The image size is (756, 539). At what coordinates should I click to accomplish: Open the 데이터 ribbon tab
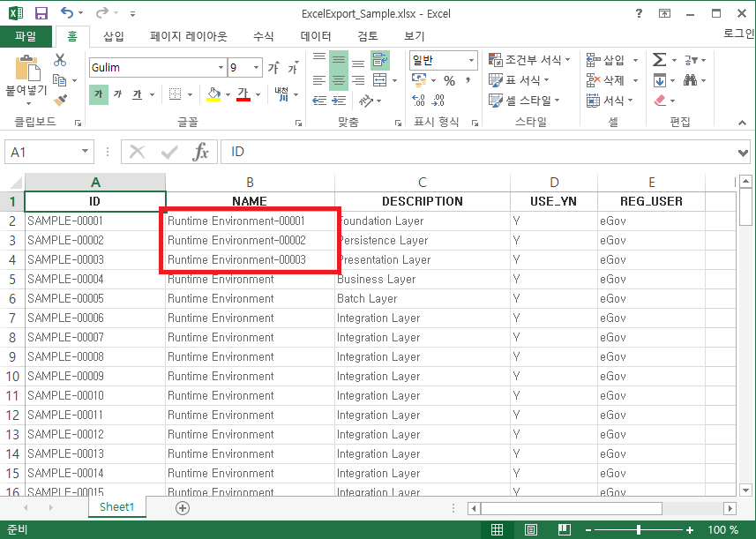[316, 36]
